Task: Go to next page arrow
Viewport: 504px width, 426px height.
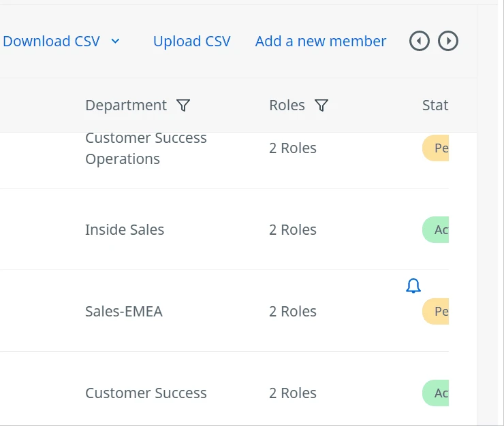Action: pos(448,41)
